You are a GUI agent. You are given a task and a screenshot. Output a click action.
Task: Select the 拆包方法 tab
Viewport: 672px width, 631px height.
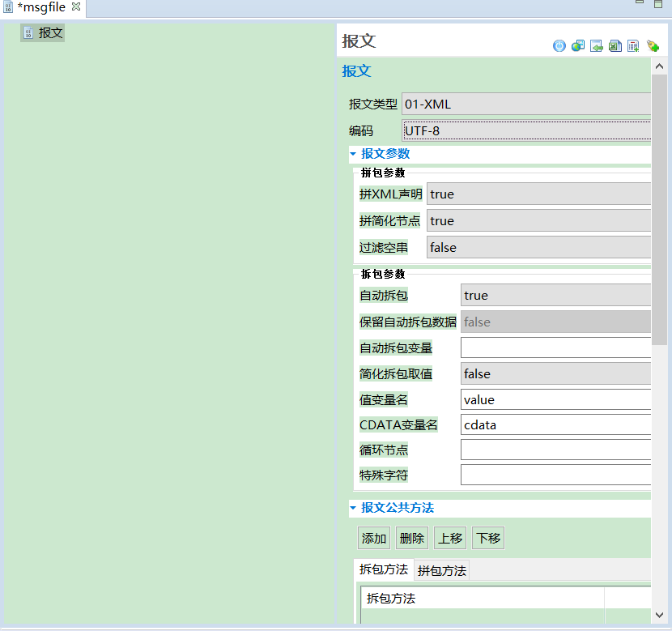point(384,569)
